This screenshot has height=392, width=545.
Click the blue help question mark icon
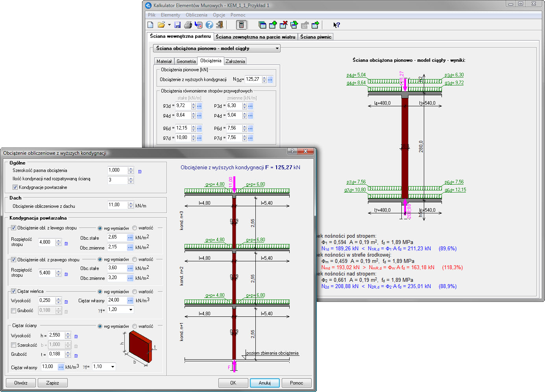pos(209,25)
